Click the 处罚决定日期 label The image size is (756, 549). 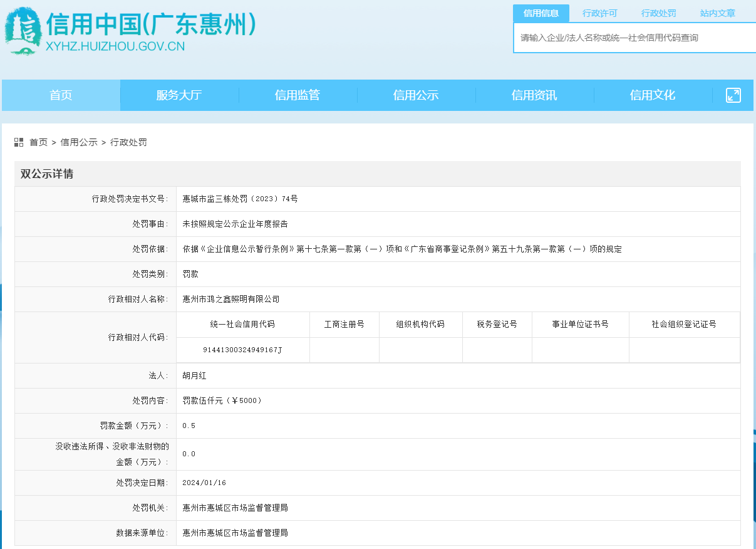point(142,483)
